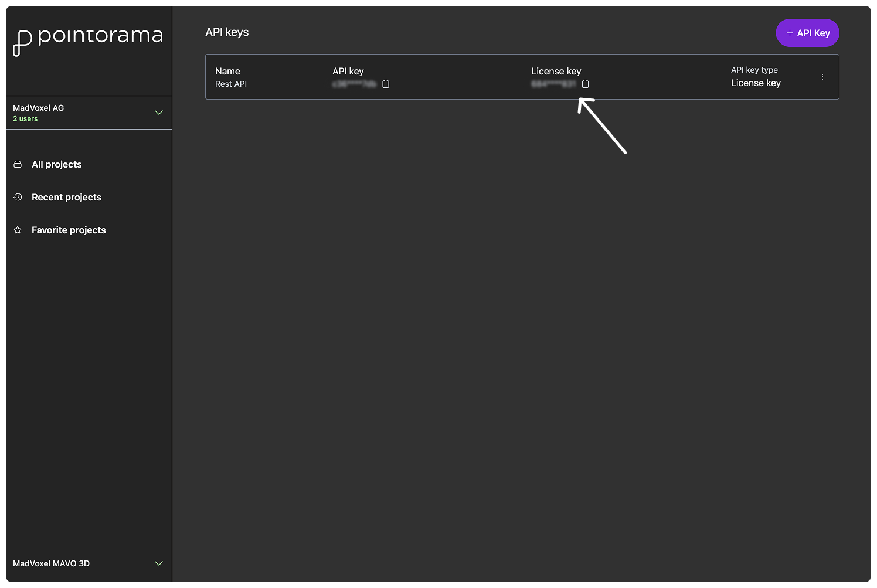877x588 pixels.
Task: Create a new key with + API Key
Action: pos(807,33)
